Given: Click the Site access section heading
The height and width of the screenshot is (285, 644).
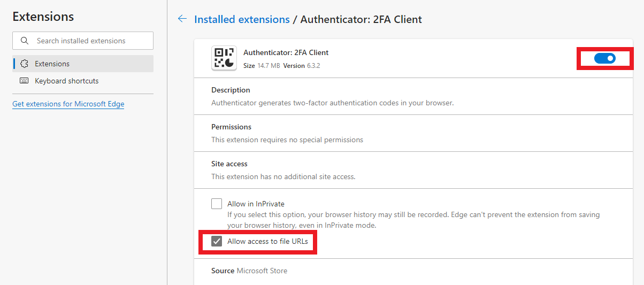Looking at the screenshot, I should 229,164.
